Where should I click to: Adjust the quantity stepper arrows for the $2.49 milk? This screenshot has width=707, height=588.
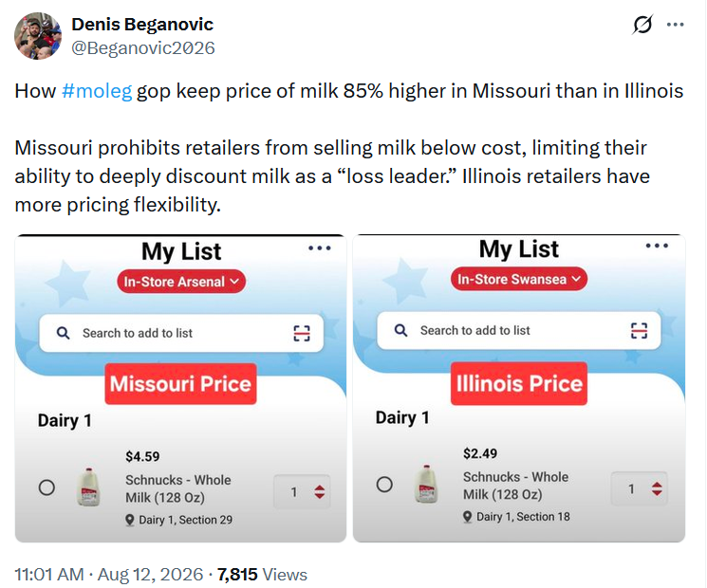657,488
